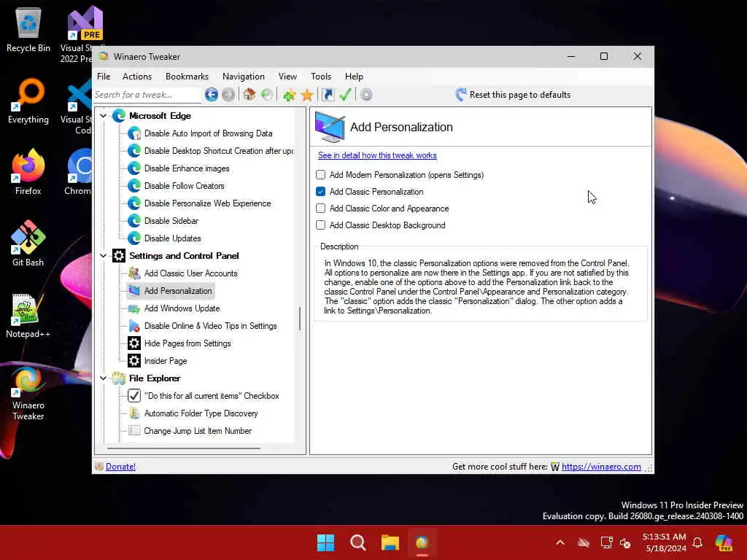Click the Search for a tweak field
The width and height of the screenshot is (747, 560).
coord(147,95)
